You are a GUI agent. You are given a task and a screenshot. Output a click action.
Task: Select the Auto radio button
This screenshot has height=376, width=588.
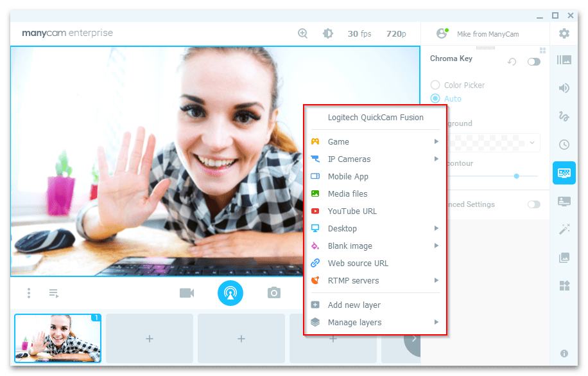tap(435, 98)
